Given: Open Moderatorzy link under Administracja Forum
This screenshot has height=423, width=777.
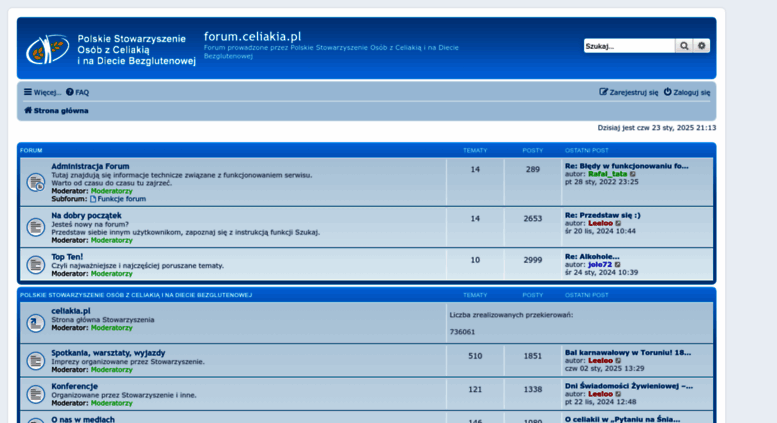Looking at the screenshot, I should click(111, 191).
